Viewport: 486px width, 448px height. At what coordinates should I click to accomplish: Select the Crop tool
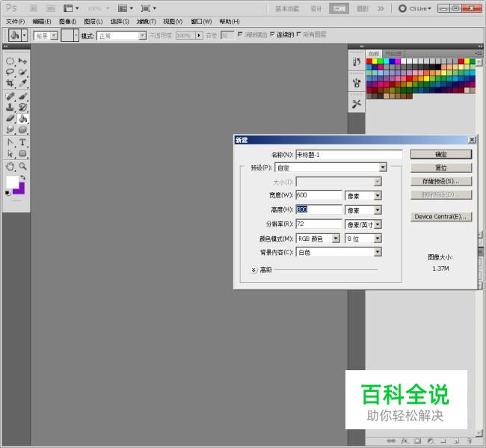coord(10,84)
